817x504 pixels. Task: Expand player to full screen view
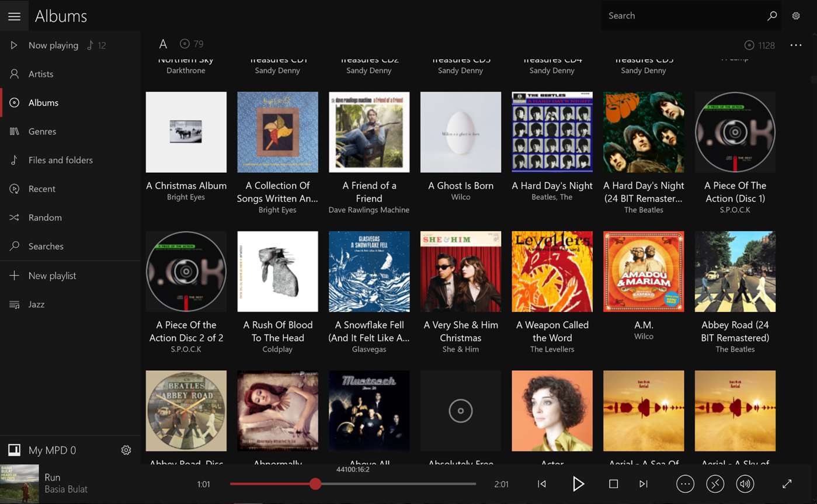787,484
